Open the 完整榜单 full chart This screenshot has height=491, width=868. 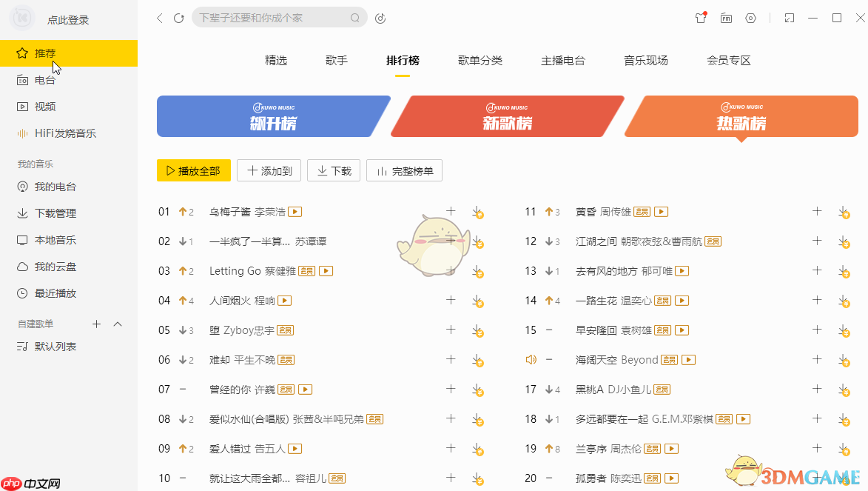[404, 170]
